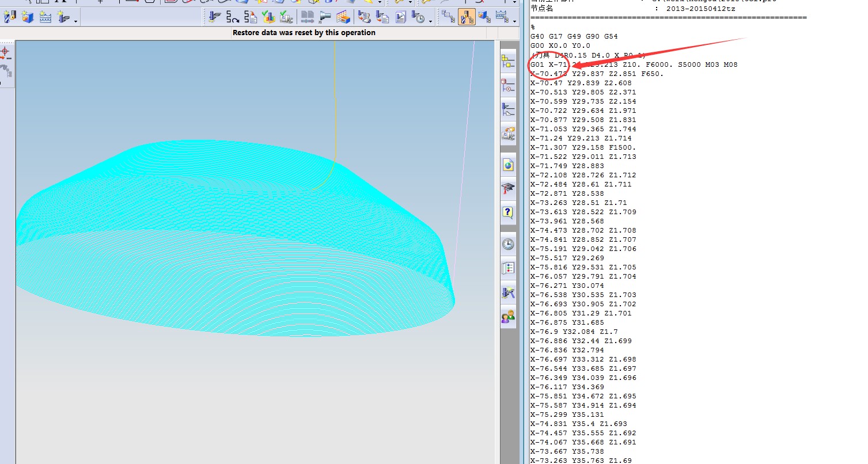Click the line 'X-75.517 Y29.269'

pos(567,258)
